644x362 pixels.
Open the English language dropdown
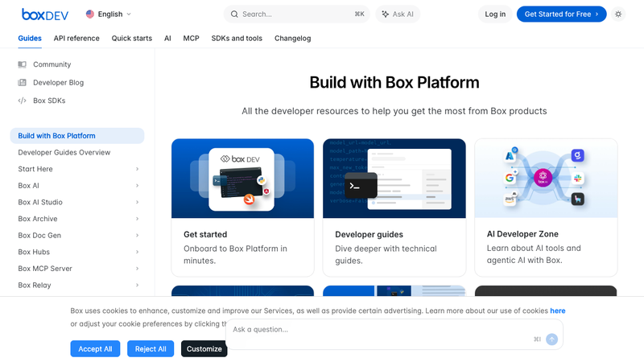(x=109, y=14)
